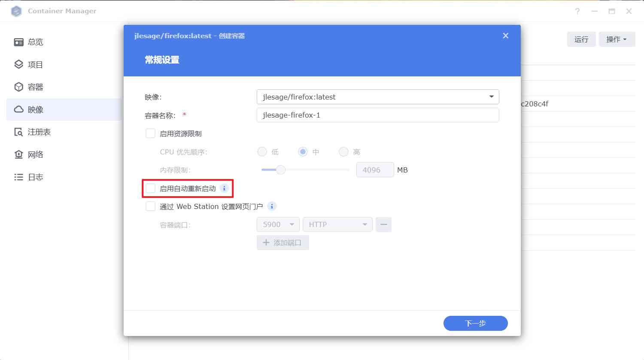Viewport: 644px width, 360px height.
Task: Click the 项目 project layers icon
Action: tap(18, 64)
